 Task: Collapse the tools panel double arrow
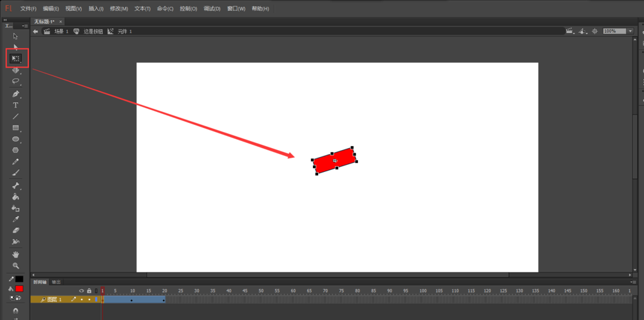[5, 20]
